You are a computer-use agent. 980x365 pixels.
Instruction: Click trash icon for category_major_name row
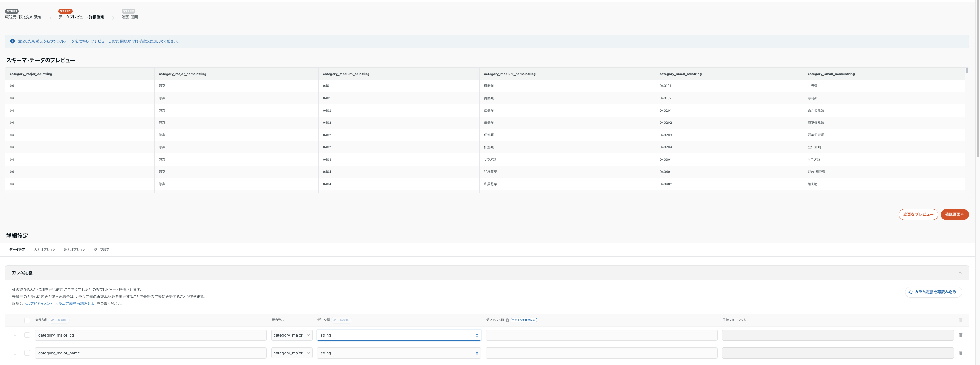click(x=961, y=353)
